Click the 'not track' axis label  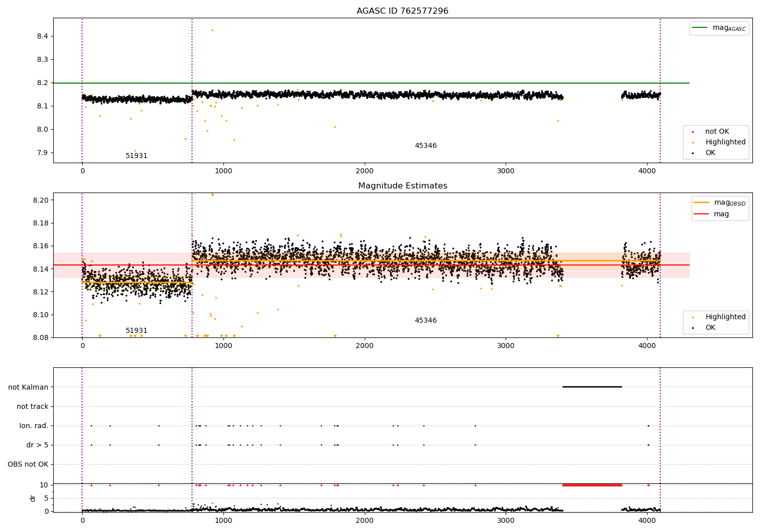pos(32,406)
